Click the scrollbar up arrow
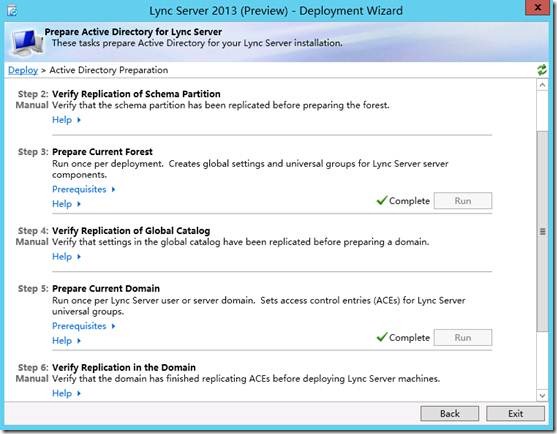The image size is (557, 434). pyautogui.click(x=542, y=85)
